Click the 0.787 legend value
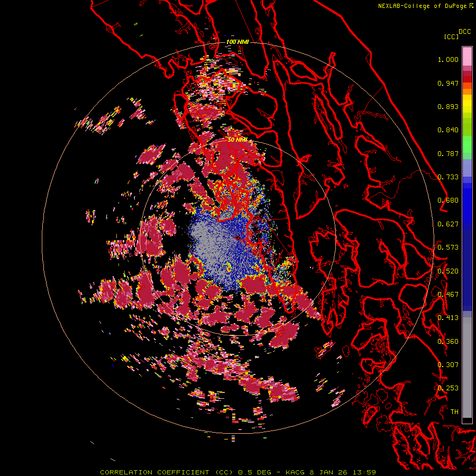The height and width of the screenshot is (476, 476). pos(448,153)
